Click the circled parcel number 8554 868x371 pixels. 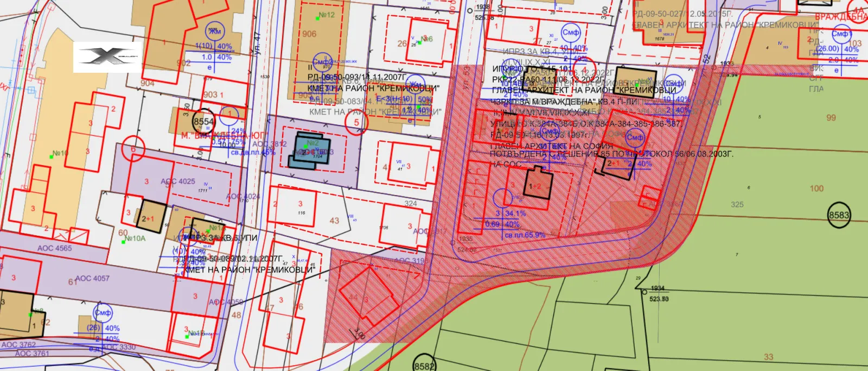(203, 122)
